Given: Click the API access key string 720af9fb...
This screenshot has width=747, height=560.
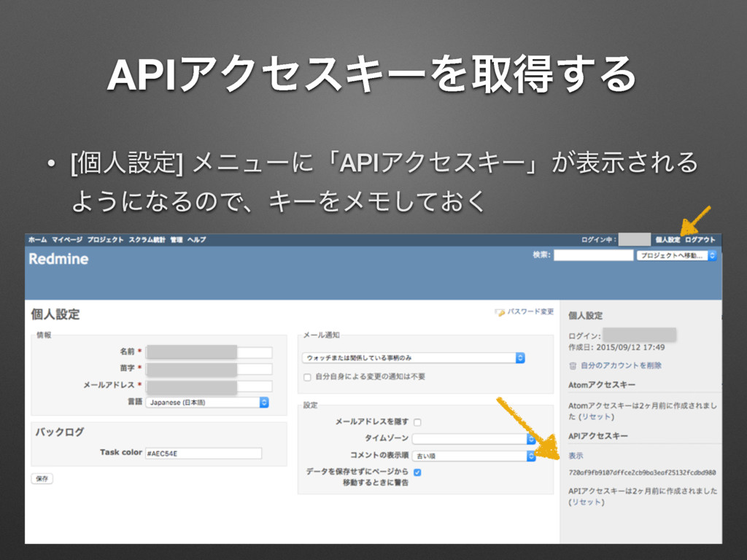Looking at the screenshot, I should [x=642, y=472].
